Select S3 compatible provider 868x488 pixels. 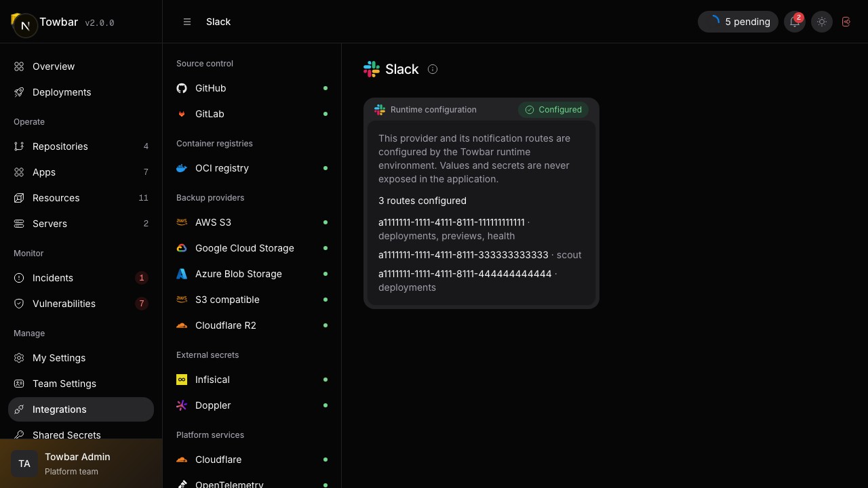click(252, 300)
